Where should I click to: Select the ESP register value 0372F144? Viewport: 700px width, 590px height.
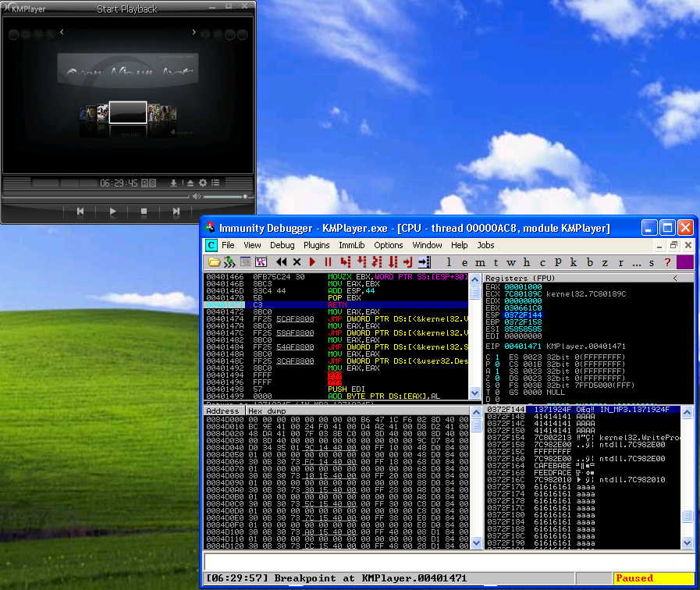523,315
